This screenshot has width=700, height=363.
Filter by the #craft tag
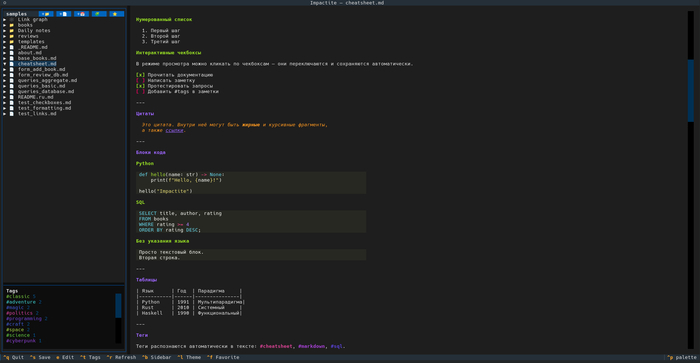[15, 324]
